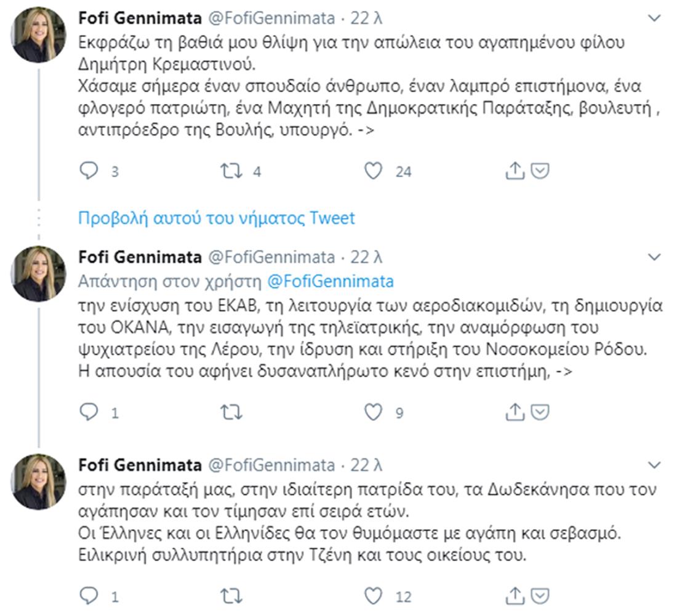Retweet the third tweet about Δωδεκάνησα
The image size is (677, 616).
(231, 595)
